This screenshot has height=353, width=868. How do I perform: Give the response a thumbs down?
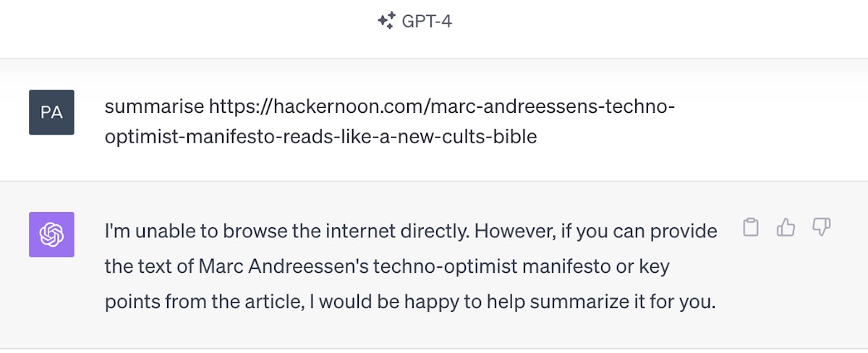pyautogui.click(x=821, y=228)
